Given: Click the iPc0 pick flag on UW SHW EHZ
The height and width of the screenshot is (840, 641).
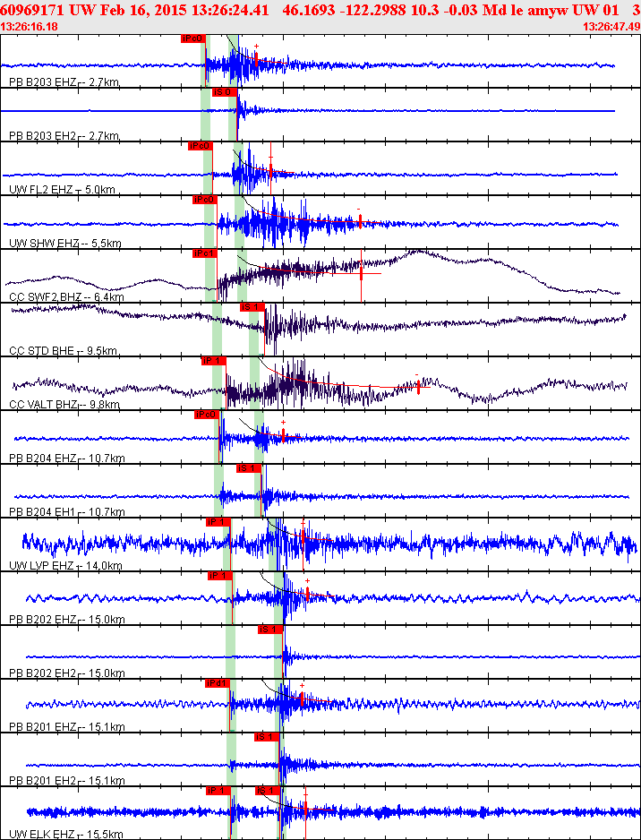Looking at the screenshot, I should 204,200.
